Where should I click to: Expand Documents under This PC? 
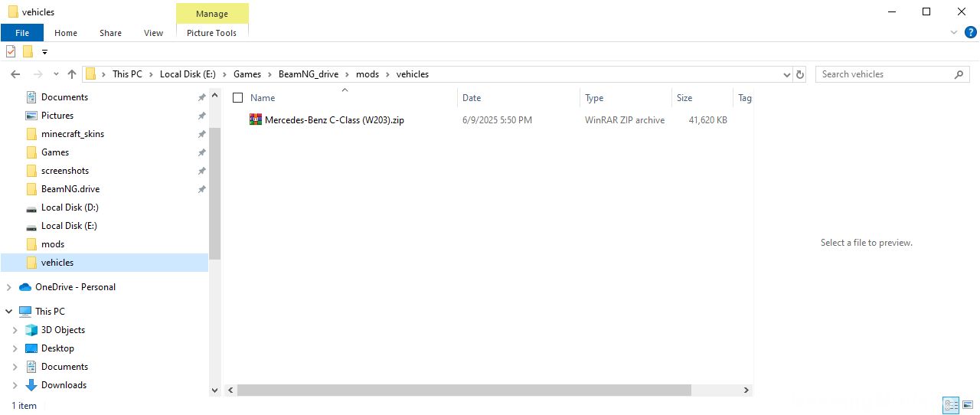pos(15,367)
